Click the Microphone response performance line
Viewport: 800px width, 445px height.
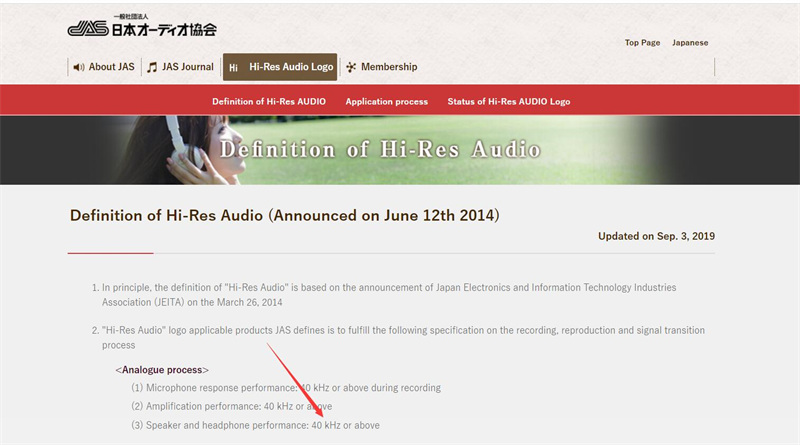tap(286, 388)
